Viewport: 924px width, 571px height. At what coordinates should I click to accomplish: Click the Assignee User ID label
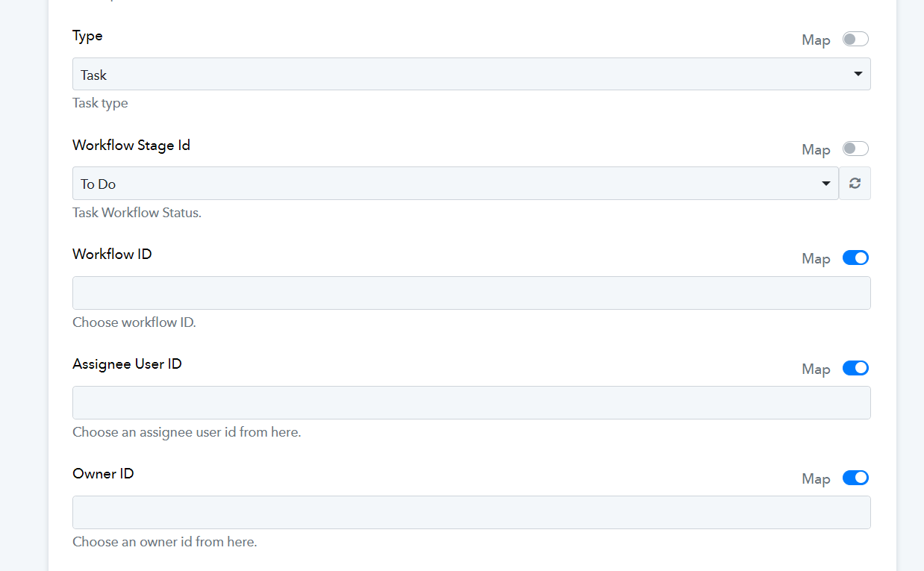click(127, 364)
